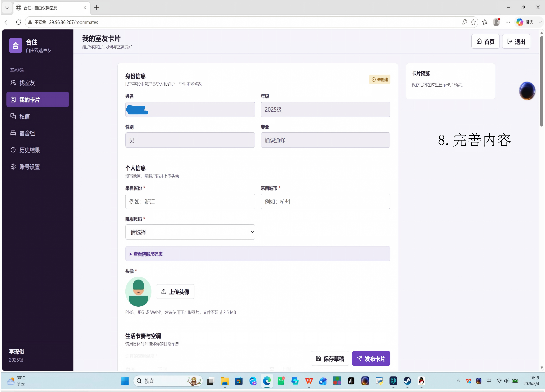Image resolution: width=545 pixels, height=392 pixels.
Task: Open a new browser tab
Action: click(96, 8)
